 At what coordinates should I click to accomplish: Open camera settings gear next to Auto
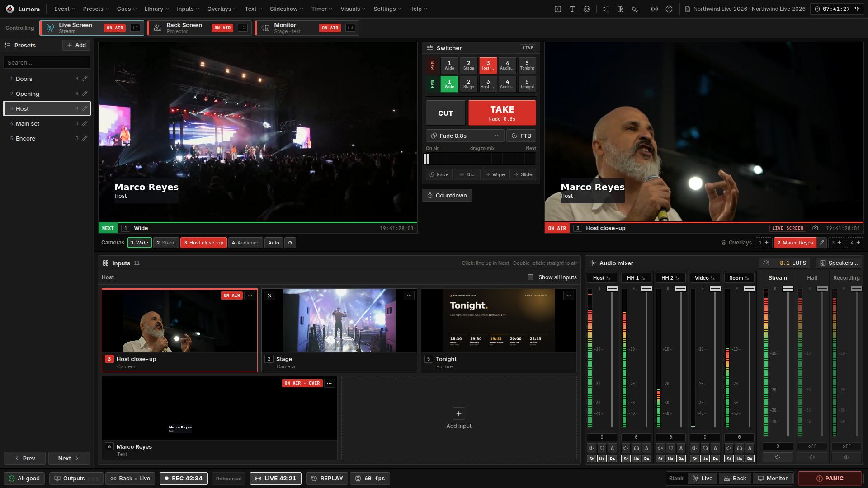[290, 243]
